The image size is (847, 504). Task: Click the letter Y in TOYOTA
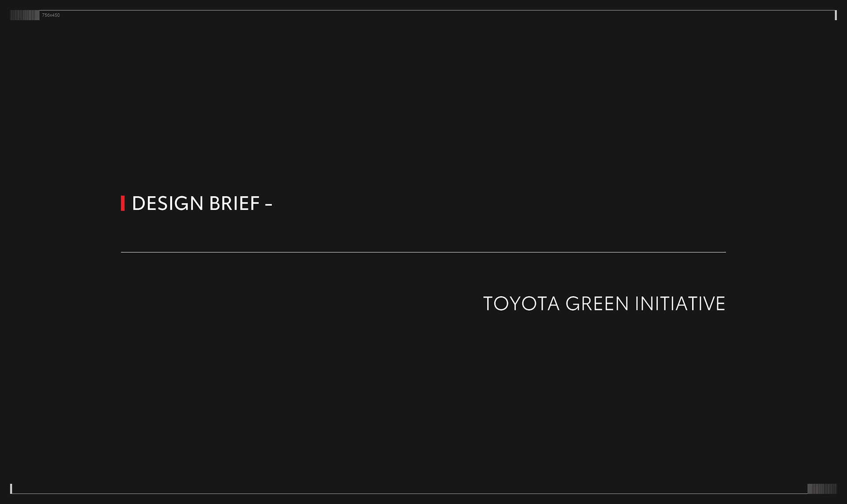pos(514,304)
